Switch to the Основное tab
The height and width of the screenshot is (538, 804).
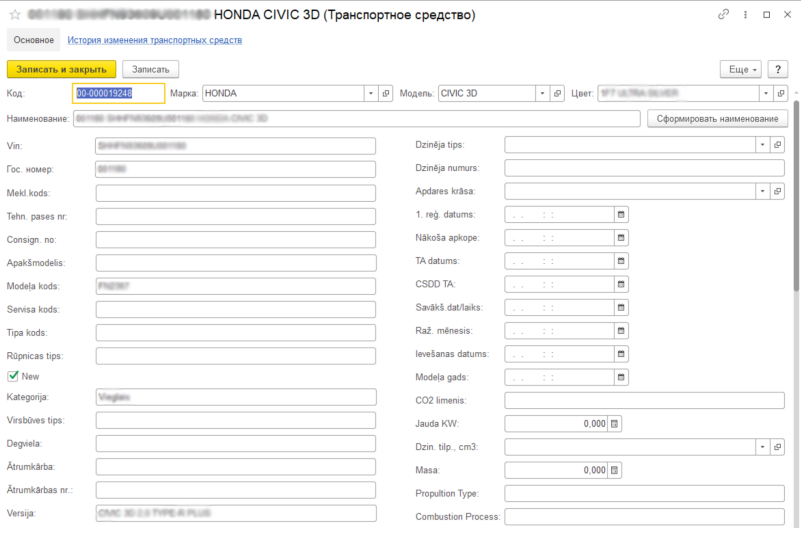point(33,40)
